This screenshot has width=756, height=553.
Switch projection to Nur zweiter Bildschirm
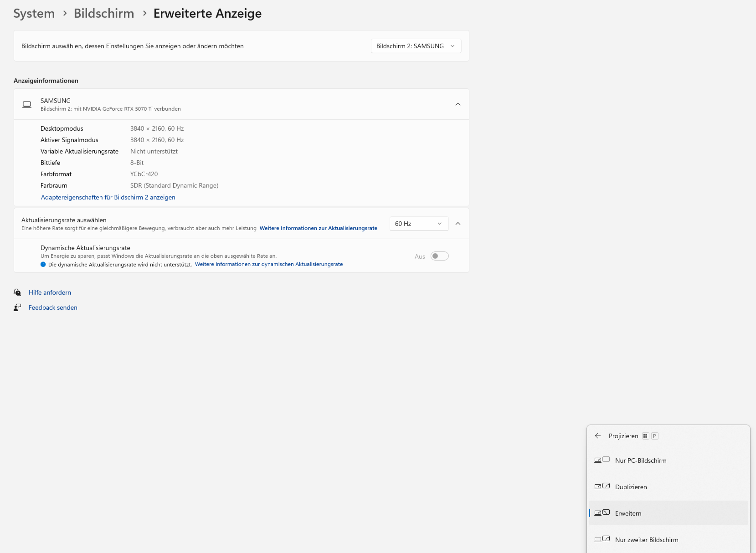pyautogui.click(x=646, y=539)
